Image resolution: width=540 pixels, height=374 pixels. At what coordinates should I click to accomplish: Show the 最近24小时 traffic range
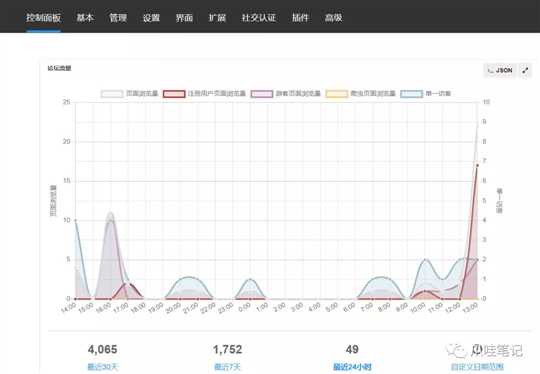click(352, 367)
